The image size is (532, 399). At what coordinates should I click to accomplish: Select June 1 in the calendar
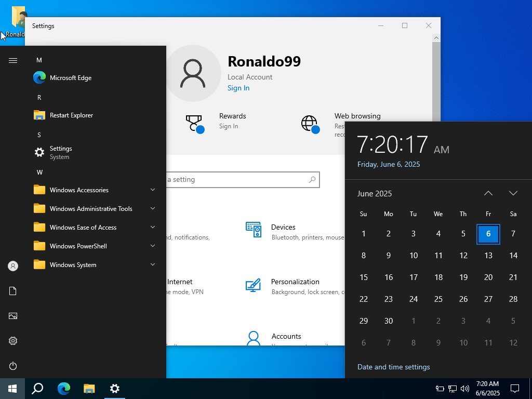363,234
